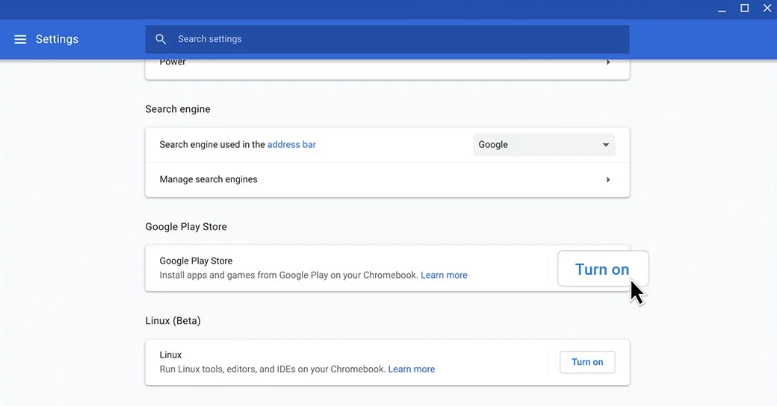Click the Settings title in header
Viewport: 777px width, 406px height.
click(57, 40)
